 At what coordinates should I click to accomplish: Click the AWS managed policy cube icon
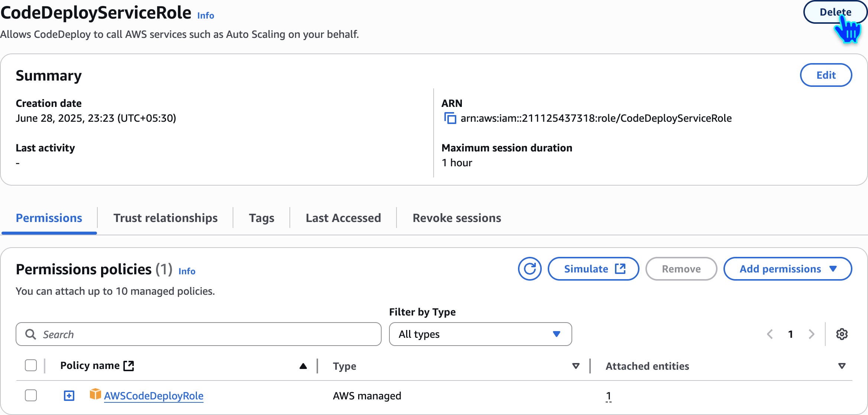[x=95, y=394]
